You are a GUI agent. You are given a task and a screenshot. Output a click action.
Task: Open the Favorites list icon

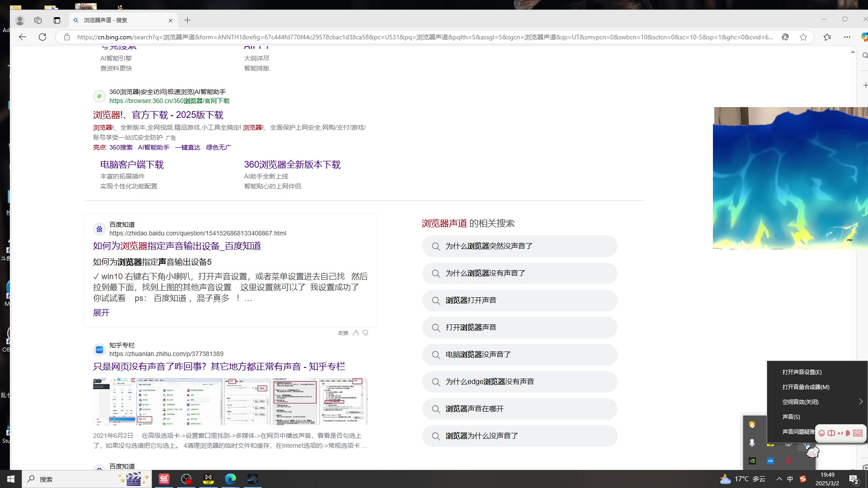(827, 37)
